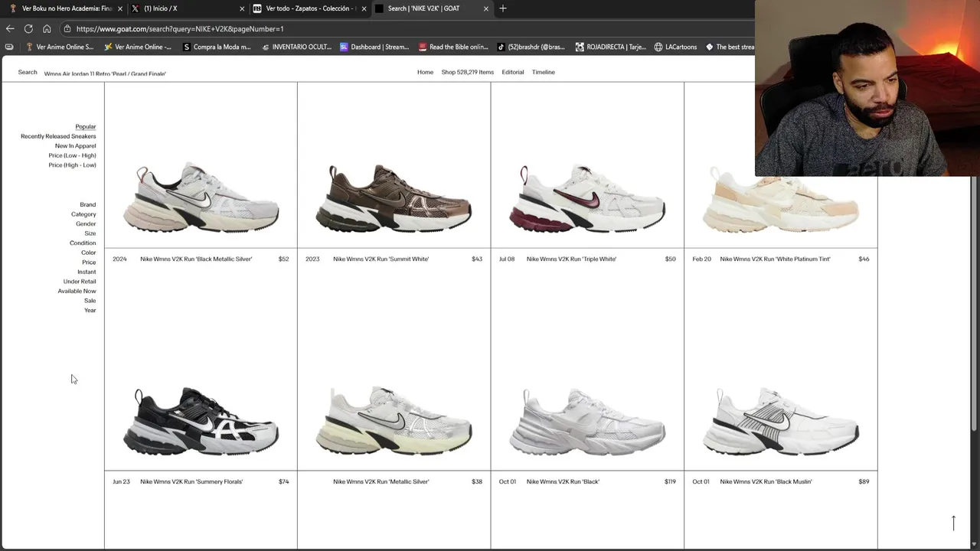Open a new browser tab
Screen dimensions: 980x551
(503, 8)
